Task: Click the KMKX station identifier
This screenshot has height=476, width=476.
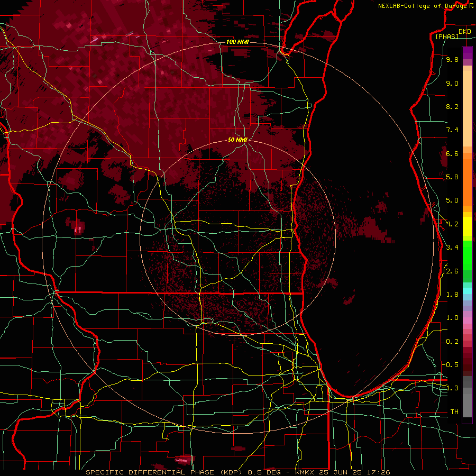Action: click(x=305, y=472)
